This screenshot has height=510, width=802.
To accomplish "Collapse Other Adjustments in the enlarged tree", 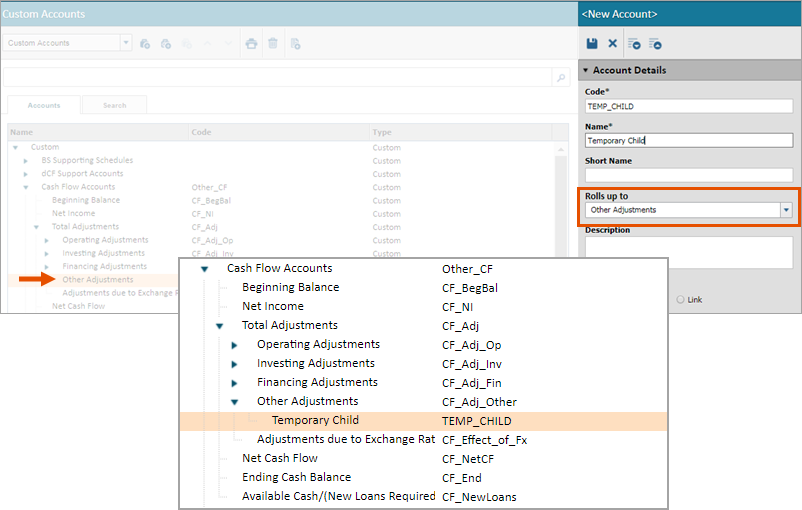I will tap(234, 402).
